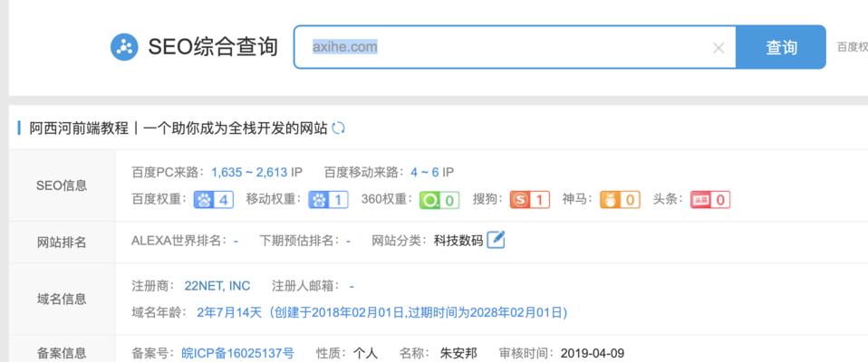Open the 360权重 badge showing 0
This screenshot has width=868, height=362.
pos(439,199)
